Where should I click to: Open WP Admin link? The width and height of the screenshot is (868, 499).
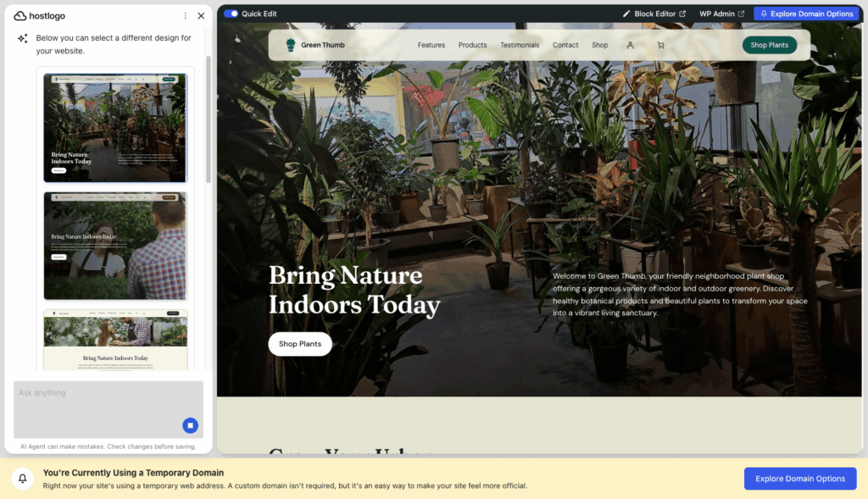click(x=722, y=14)
